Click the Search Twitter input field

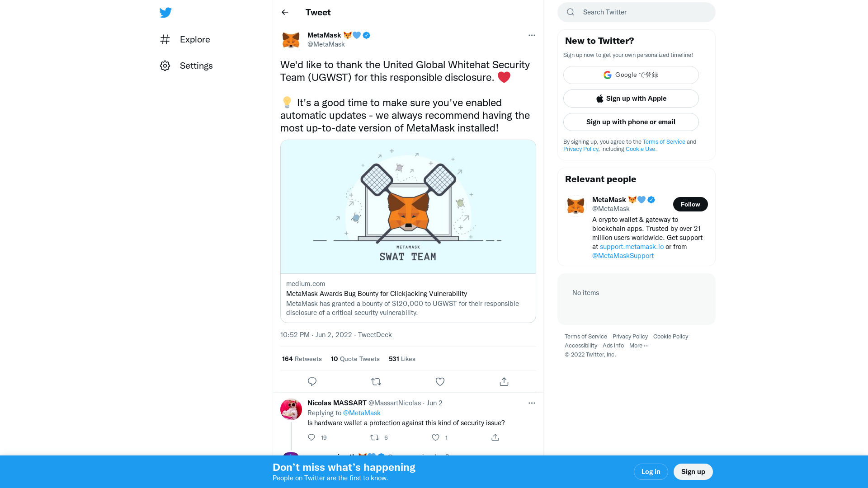[x=636, y=12]
